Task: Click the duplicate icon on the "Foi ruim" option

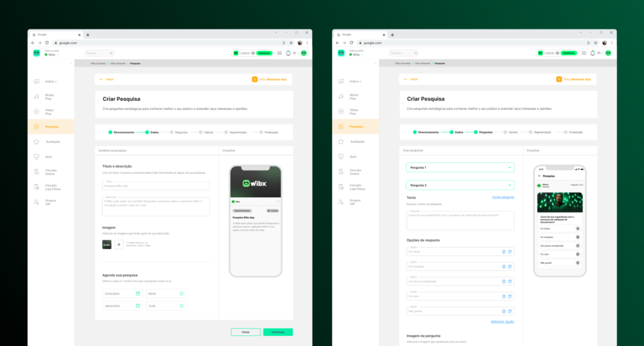Action: coord(509,296)
